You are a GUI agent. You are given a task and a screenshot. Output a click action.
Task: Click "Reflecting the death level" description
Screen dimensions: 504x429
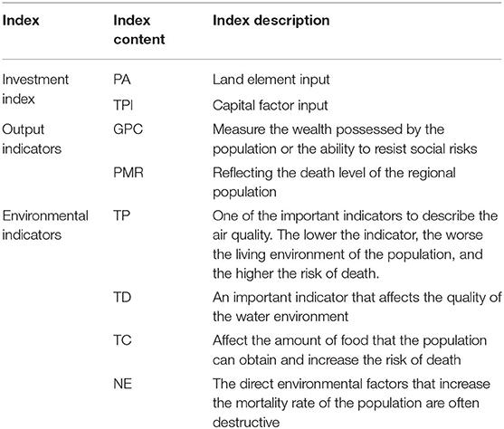coord(334,182)
